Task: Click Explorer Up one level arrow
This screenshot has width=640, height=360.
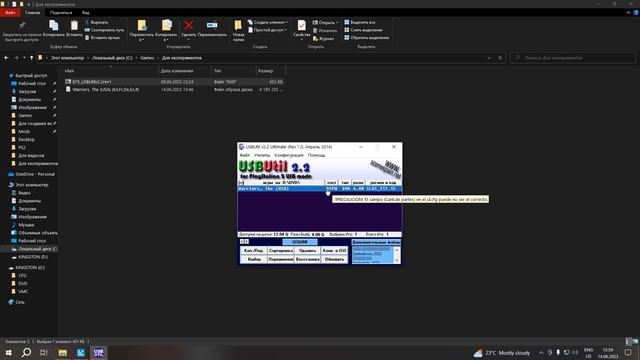Action: [x=31, y=58]
